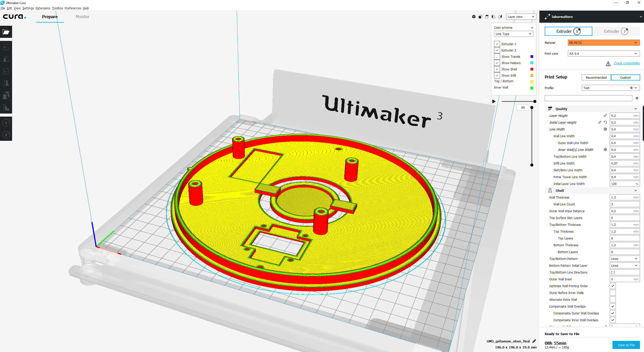Select the Extruder 2 tab

(616, 31)
